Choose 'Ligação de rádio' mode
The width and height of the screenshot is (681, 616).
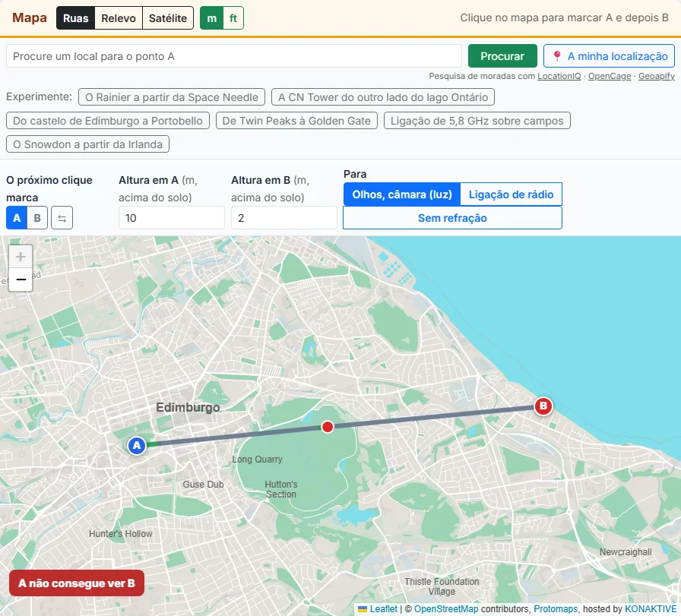point(512,194)
